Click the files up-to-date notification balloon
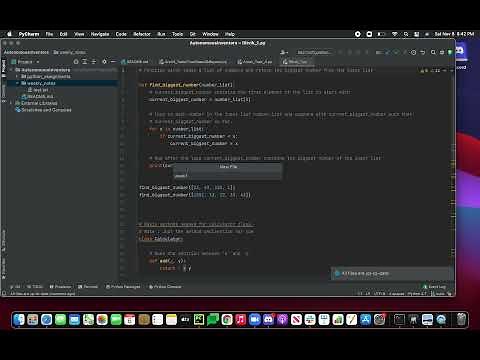Image resolution: width=480 pixels, height=360 pixels. (392, 274)
